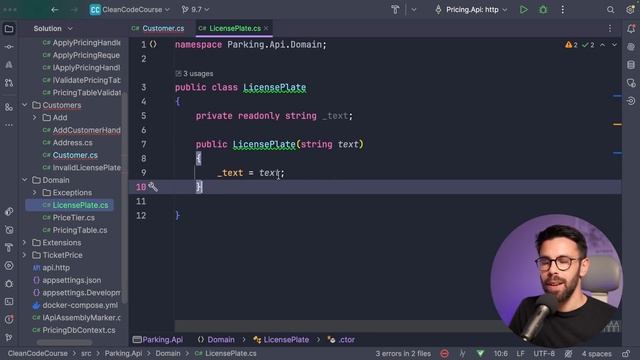This screenshot has width=640, height=360.
Task: Close the LicensePlate.cs tab
Action: coord(266,29)
